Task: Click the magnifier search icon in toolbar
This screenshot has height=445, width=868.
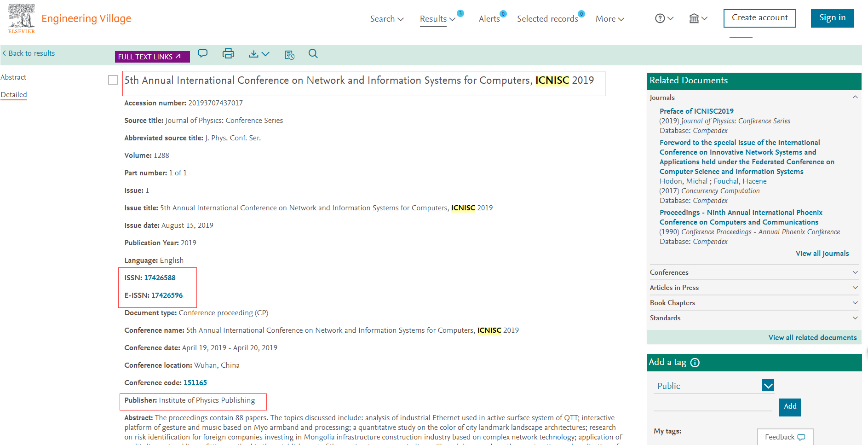Action: pyautogui.click(x=313, y=53)
